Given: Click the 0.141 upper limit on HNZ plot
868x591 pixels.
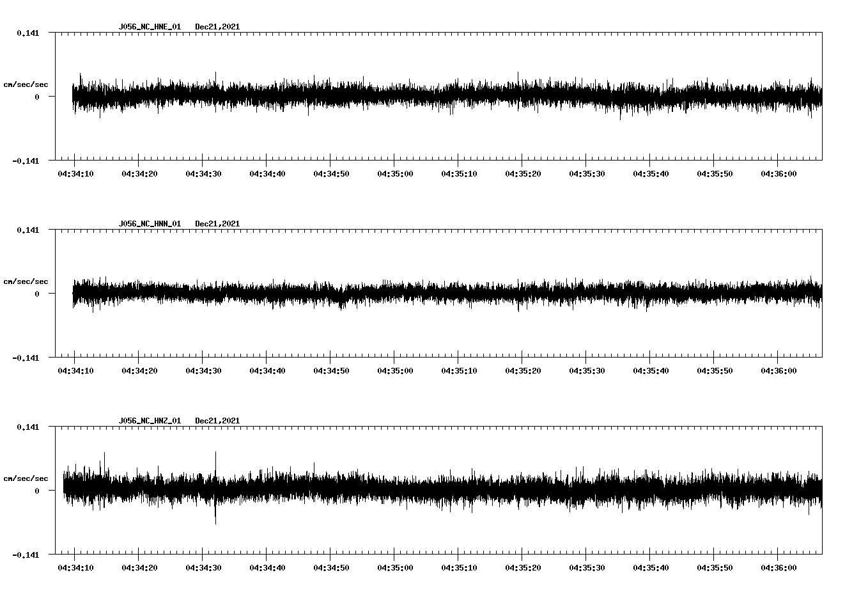Looking at the screenshot, I should 28,427.
